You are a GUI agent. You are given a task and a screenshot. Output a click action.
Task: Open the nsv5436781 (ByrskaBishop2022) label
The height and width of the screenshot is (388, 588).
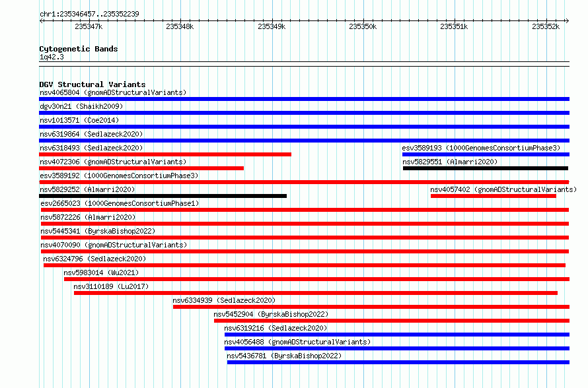pos(284,356)
